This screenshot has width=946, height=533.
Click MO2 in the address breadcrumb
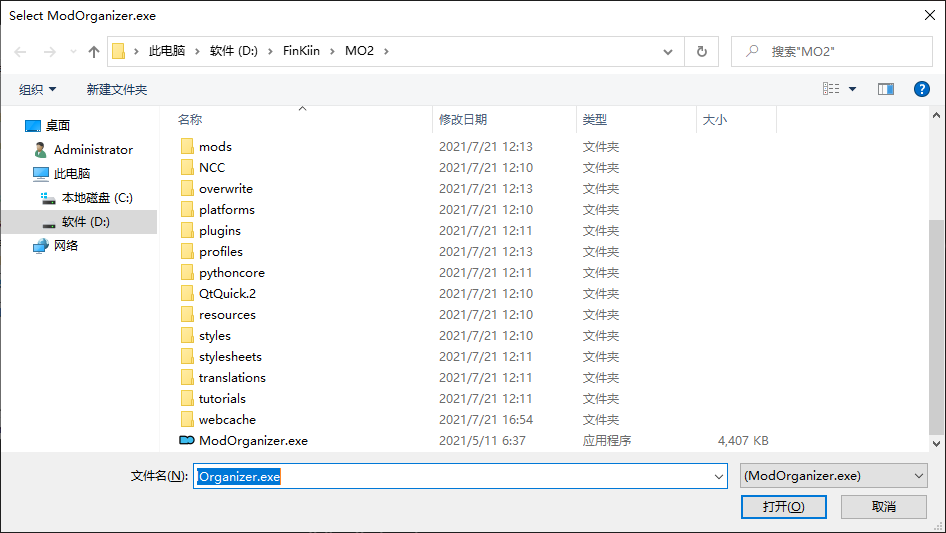click(x=360, y=51)
